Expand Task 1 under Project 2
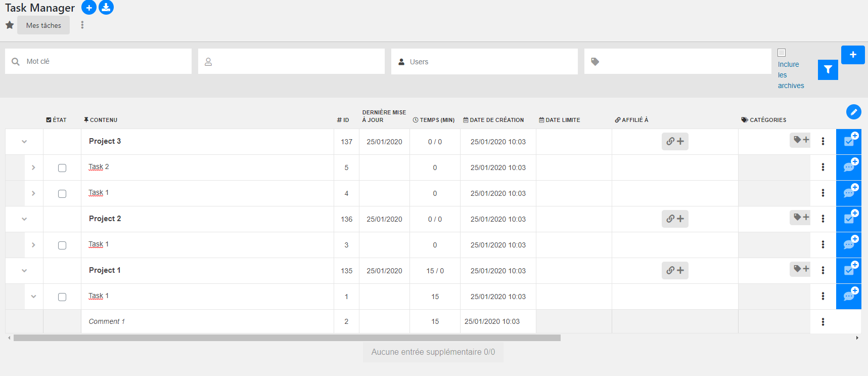The height and width of the screenshot is (376, 868). pyautogui.click(x=33, y=245)
